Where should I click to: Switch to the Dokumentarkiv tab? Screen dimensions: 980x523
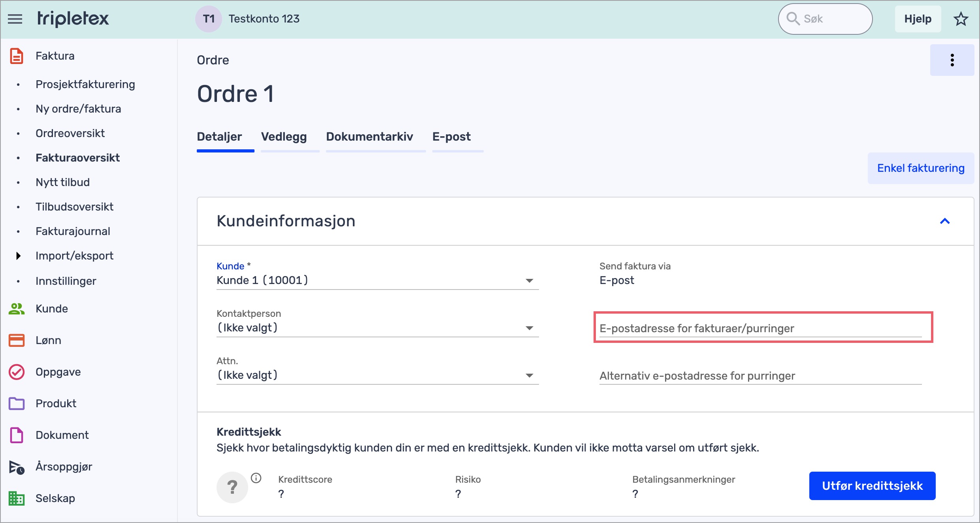coord(369,137)
